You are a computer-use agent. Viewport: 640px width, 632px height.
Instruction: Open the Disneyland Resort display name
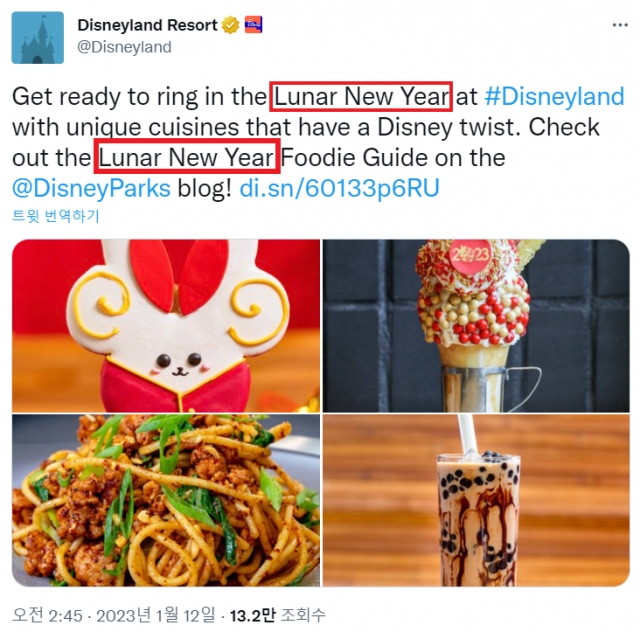pos(147,25)
